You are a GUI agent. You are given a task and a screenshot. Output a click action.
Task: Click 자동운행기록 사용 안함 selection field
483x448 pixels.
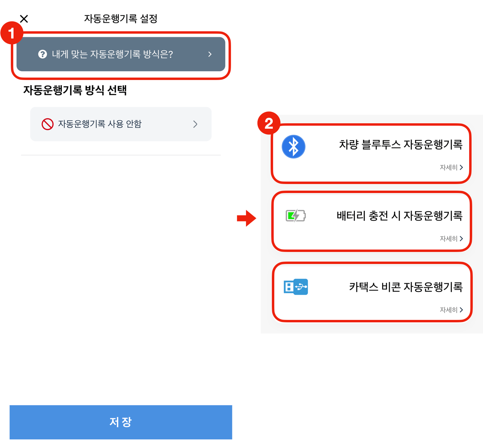(x=121, y=124)
